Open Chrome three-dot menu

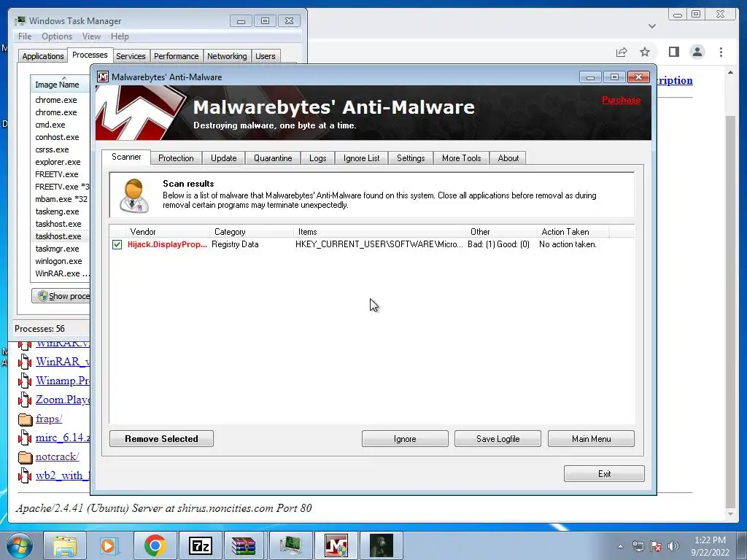point(721,52)
